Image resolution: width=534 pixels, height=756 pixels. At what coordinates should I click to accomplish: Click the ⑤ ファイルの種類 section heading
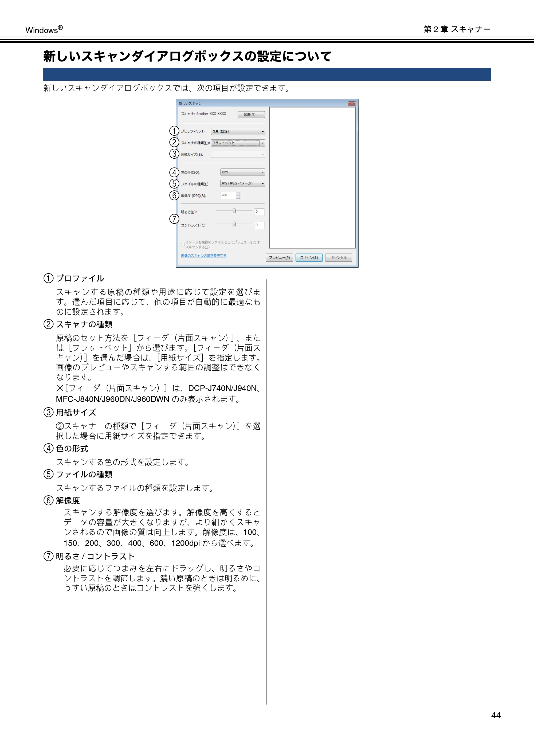coord(78,474)
